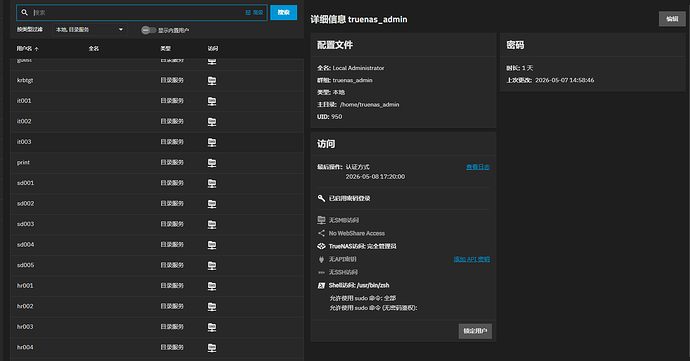690x361 pixels.
Task: Select the hr003 user row
Action: [x=157, y=327]
